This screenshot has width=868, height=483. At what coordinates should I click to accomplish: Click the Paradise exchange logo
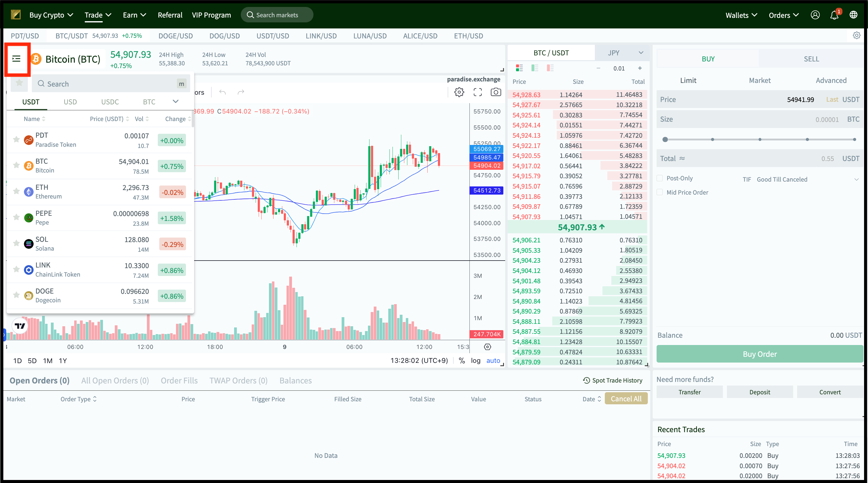[x=15, y=15]
